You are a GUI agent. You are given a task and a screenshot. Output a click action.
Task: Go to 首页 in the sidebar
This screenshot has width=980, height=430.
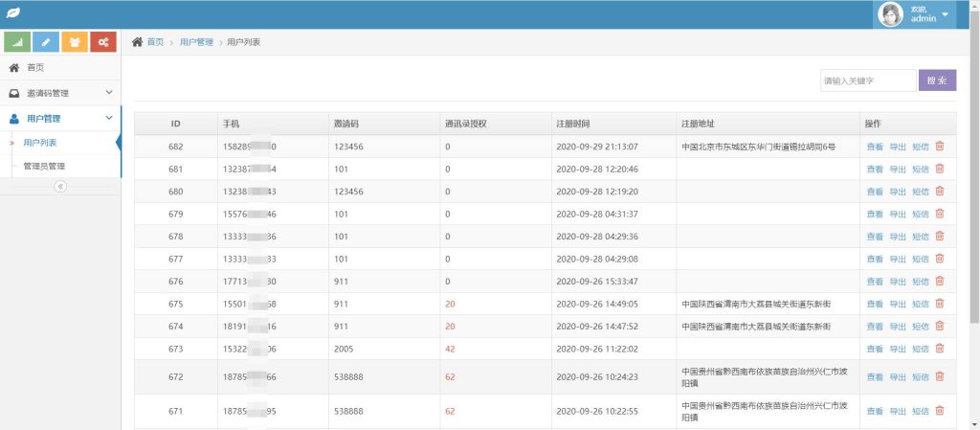pyautogui.click(x=35, y=68)
